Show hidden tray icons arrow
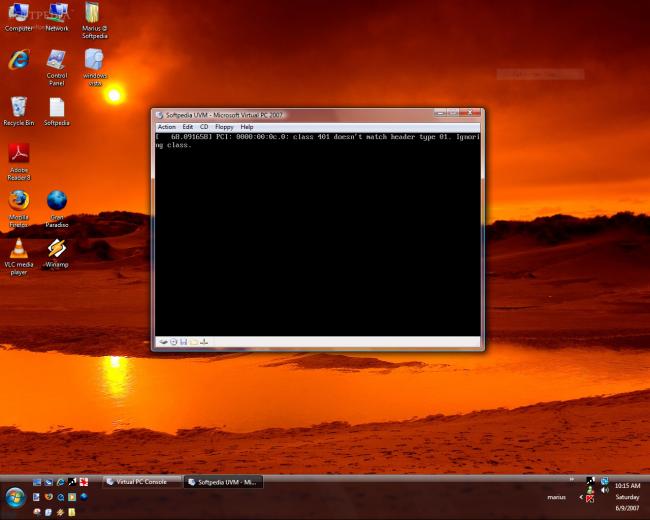The width and height of the screenshot is (650, 520). click(581, 497)
